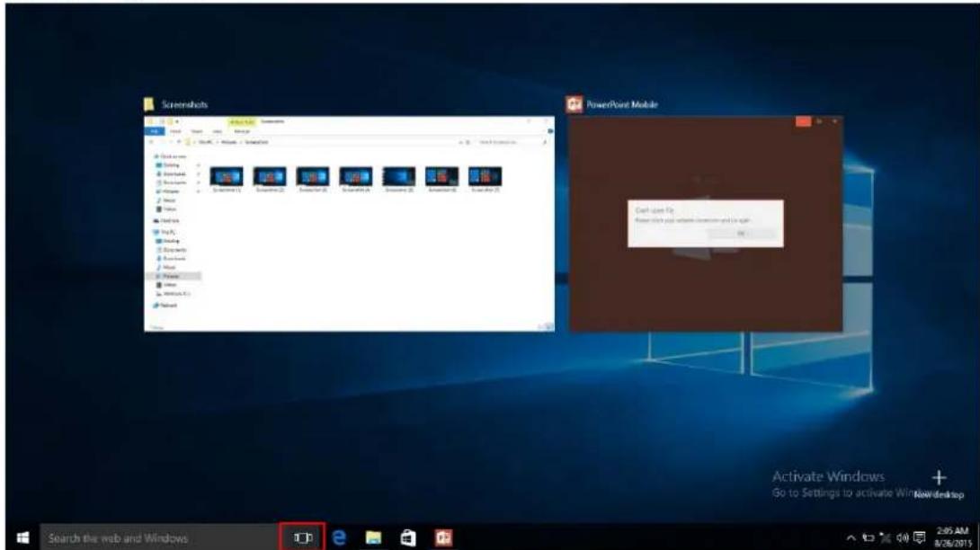This screenshot has width=980, height=550.
Task: Switch to the PowerPoint Mobile window thumbnail
Action: pos(705,223)
